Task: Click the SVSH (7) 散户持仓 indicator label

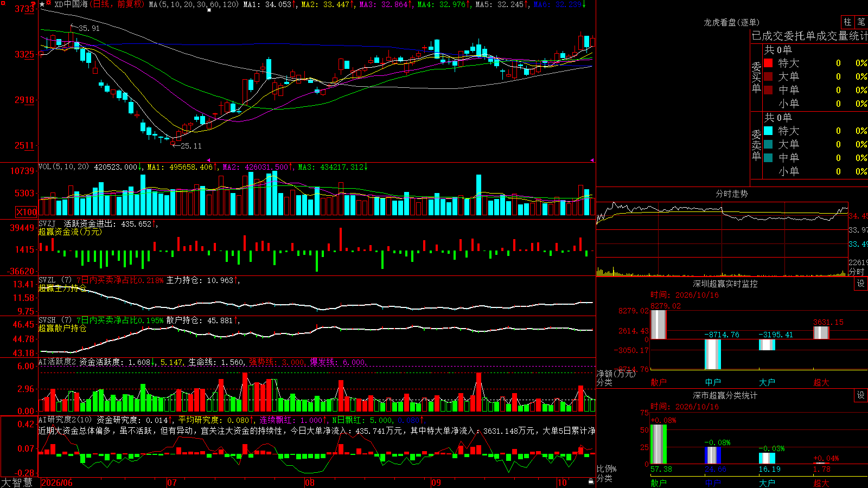Action: 55,320
